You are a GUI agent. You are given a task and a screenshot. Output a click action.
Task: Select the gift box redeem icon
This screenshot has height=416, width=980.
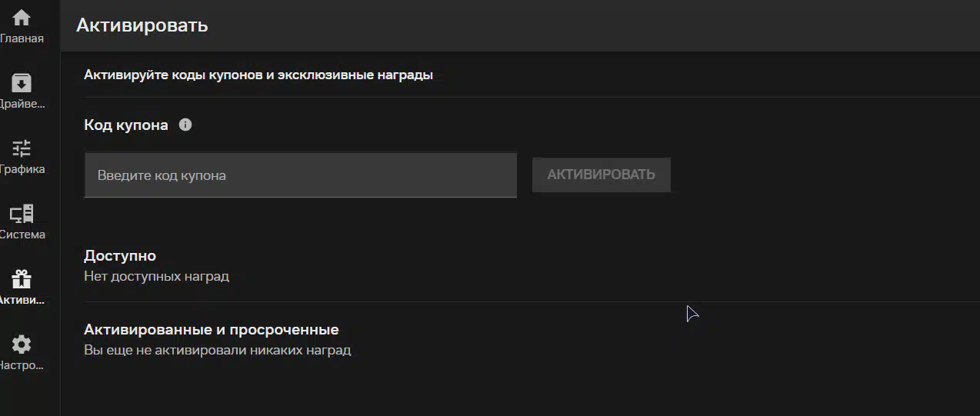tap(22, 278)
